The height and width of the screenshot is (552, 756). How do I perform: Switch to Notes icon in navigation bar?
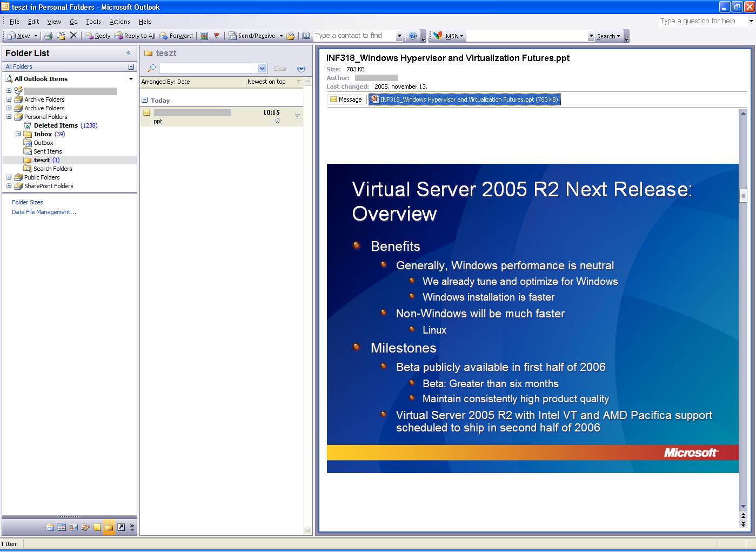97,527
